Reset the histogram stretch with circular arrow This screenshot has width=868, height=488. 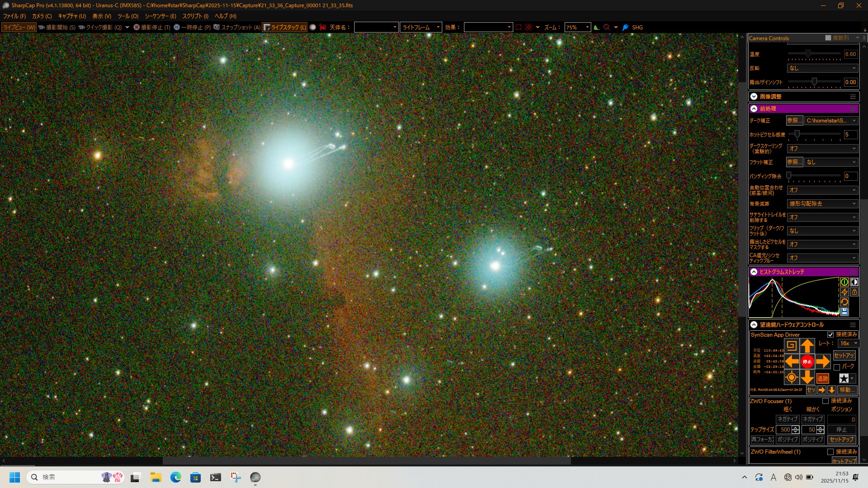pyautogui.click(x=844, y=302)
